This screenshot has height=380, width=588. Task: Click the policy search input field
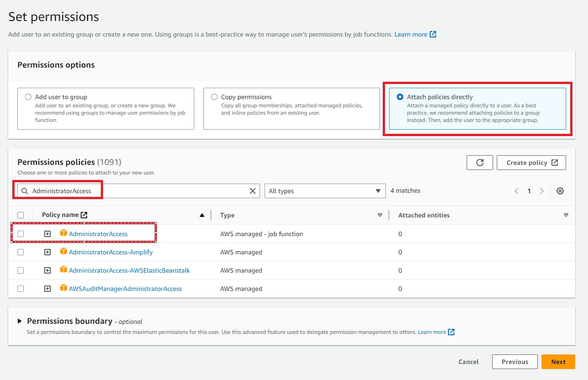pos(137,191)
